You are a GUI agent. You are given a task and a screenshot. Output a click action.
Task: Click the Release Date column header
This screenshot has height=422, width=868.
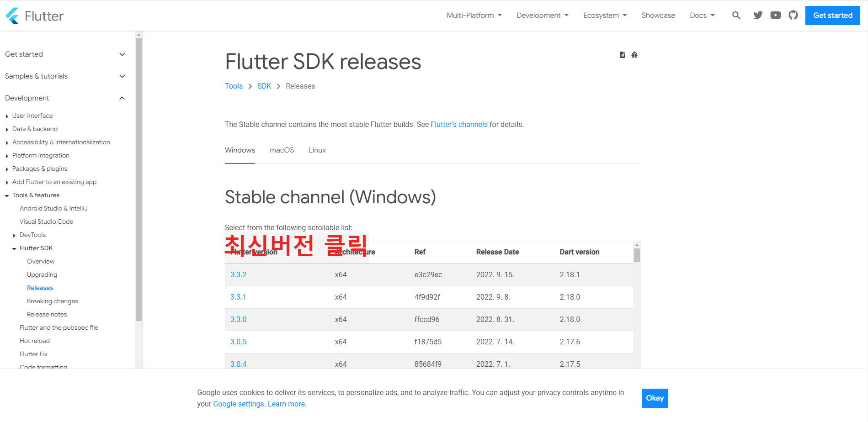coord(497,252)
